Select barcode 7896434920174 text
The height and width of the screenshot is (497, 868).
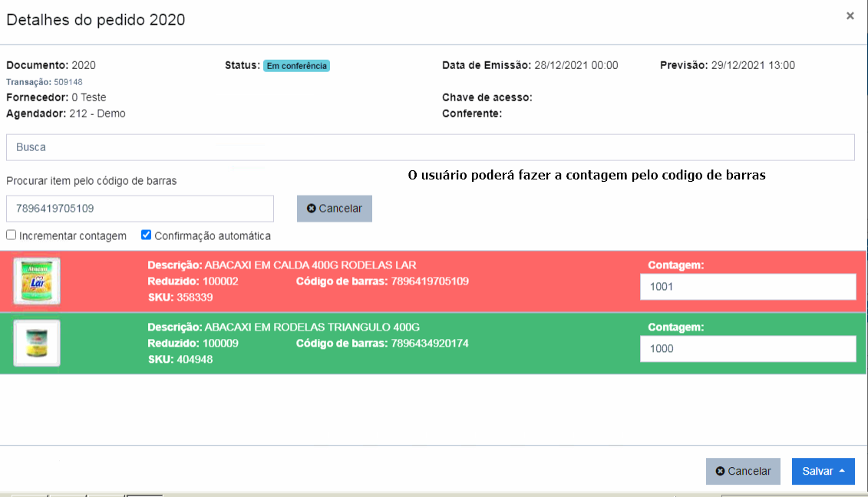[x=430, y=343]
